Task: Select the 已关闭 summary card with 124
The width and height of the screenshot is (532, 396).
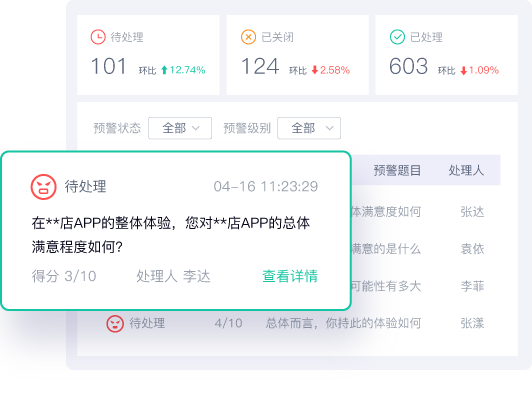Action: [298, 55]
